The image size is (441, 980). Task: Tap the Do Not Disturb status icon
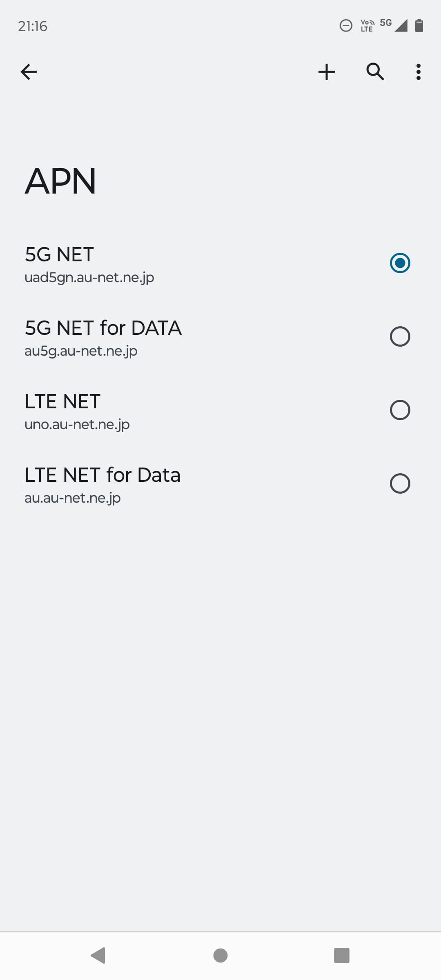click(x=346, y=26)
